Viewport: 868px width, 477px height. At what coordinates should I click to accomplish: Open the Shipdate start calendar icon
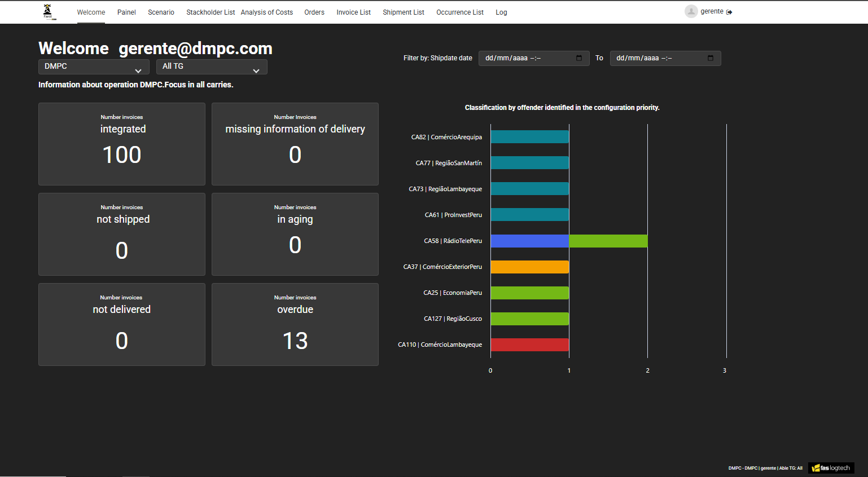coord(578,58)
